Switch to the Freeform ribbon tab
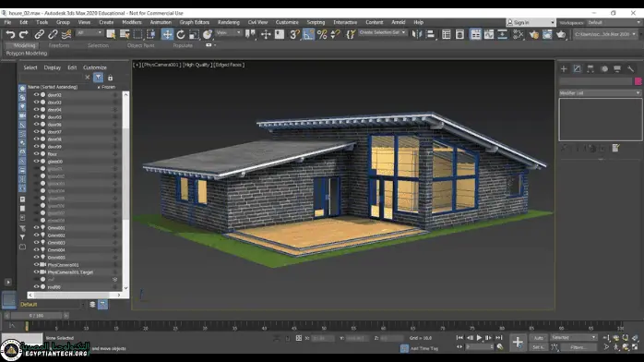This screenshot has width=644, height=362. pyautogui.click(x=59, y=45)
